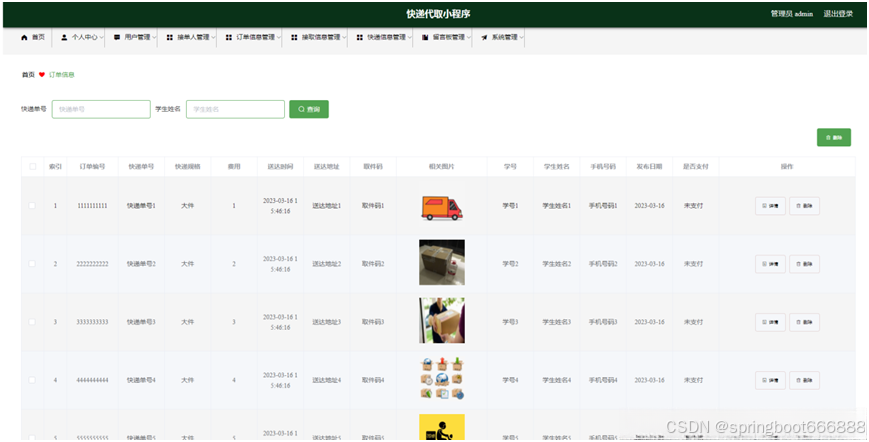Log out via 退出登录
The height and width of the screenshot is (442, 869).
pos(838,14)
